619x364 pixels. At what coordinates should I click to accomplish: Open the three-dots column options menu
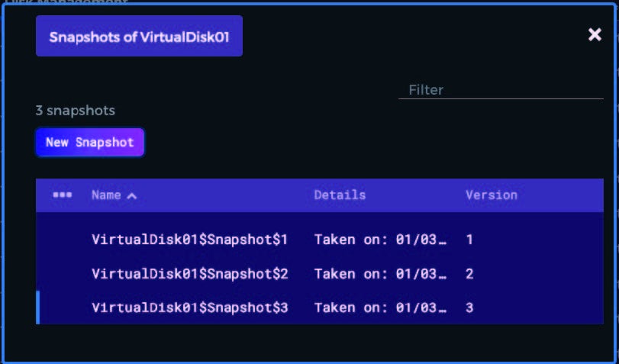click(x=63, y=195)
